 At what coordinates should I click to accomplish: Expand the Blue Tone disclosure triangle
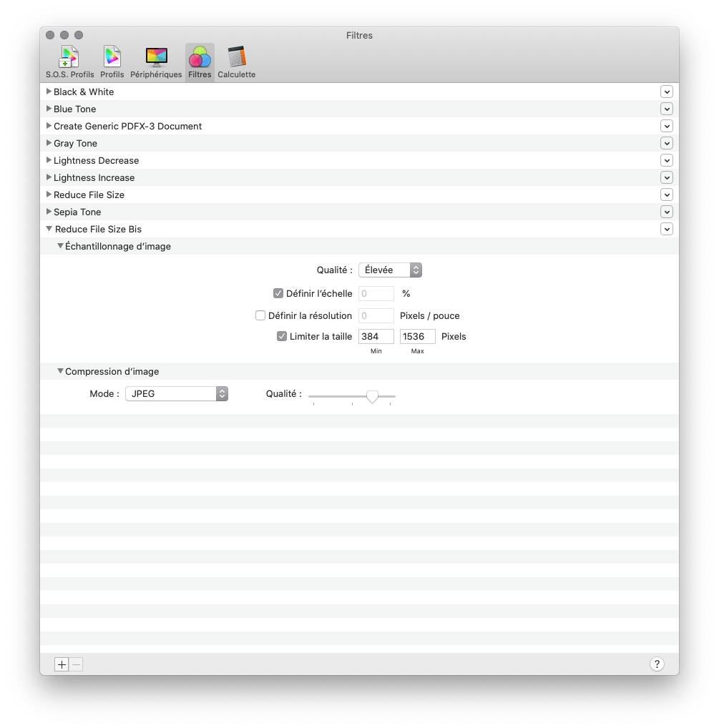click(x=49, y=109)
